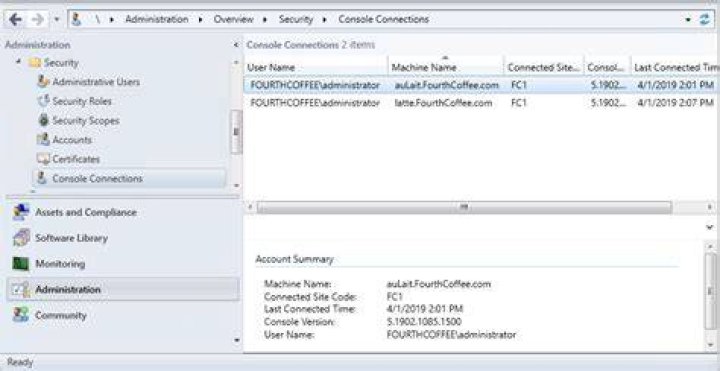Image resolution: width=720 pixels, height=371 pixels.
Task: Click the Administration workspace icon
Action: [x=21, y=289]
